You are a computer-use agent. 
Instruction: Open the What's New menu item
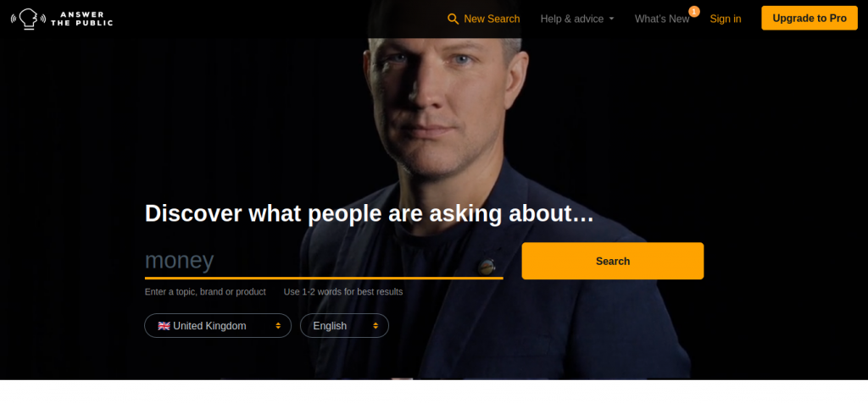(662, 19)
